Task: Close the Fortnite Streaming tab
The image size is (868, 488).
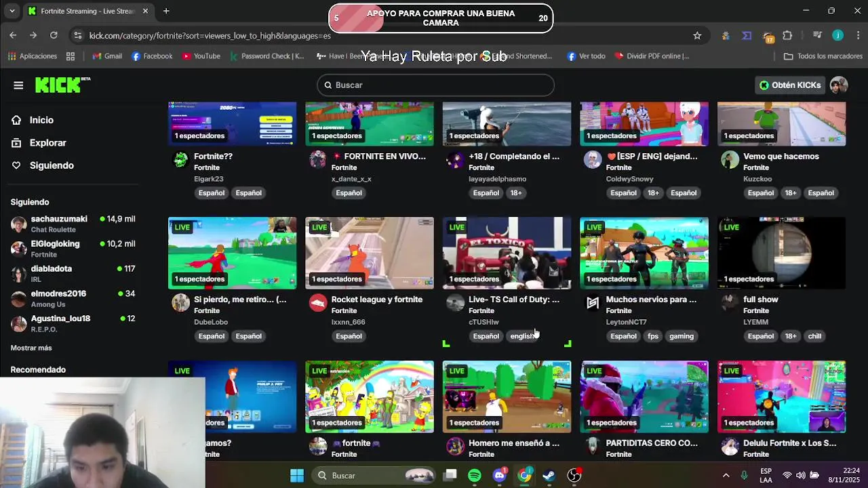Action: click(145, 11)
